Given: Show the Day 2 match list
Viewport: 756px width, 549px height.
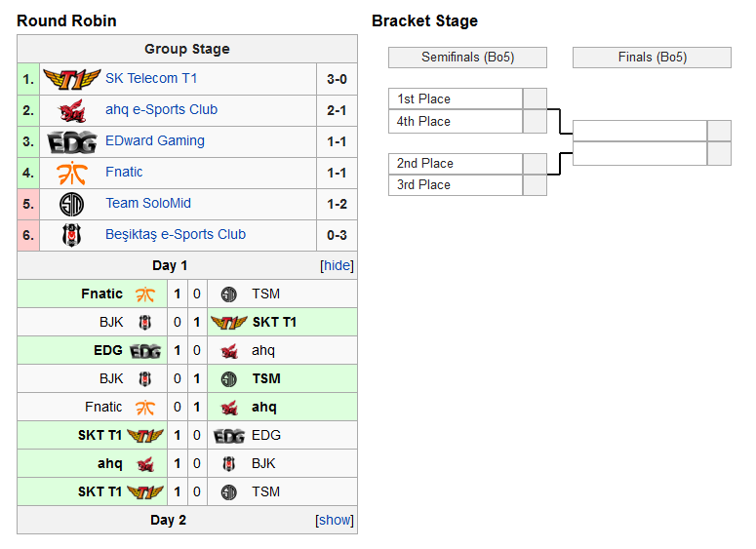Looking at the screenshot, I should (335, 520).
